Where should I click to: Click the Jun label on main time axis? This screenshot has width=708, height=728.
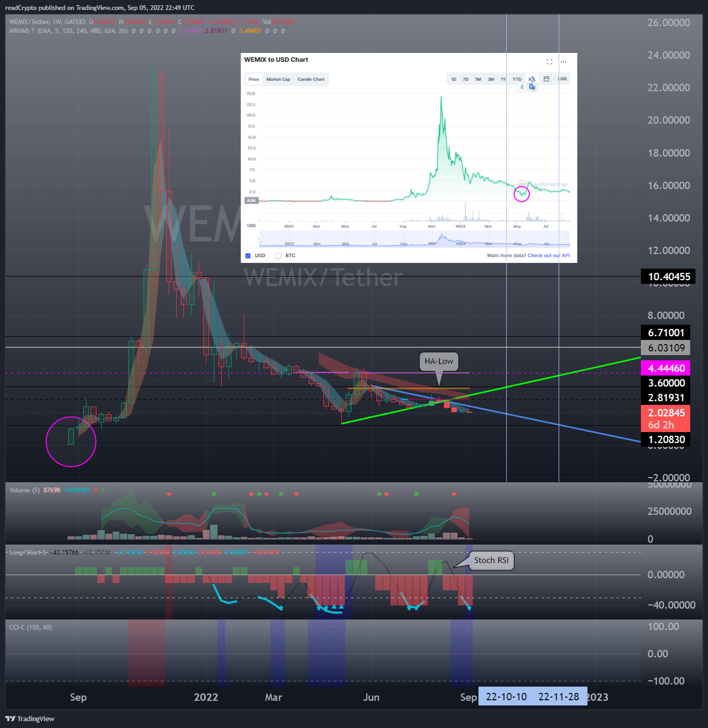coord(371,697)
